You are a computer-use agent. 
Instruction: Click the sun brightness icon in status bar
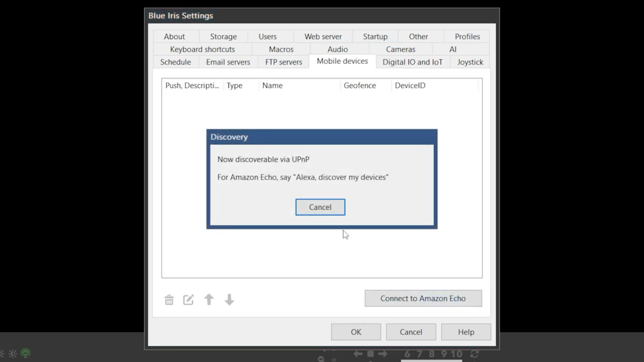(13, 354)
